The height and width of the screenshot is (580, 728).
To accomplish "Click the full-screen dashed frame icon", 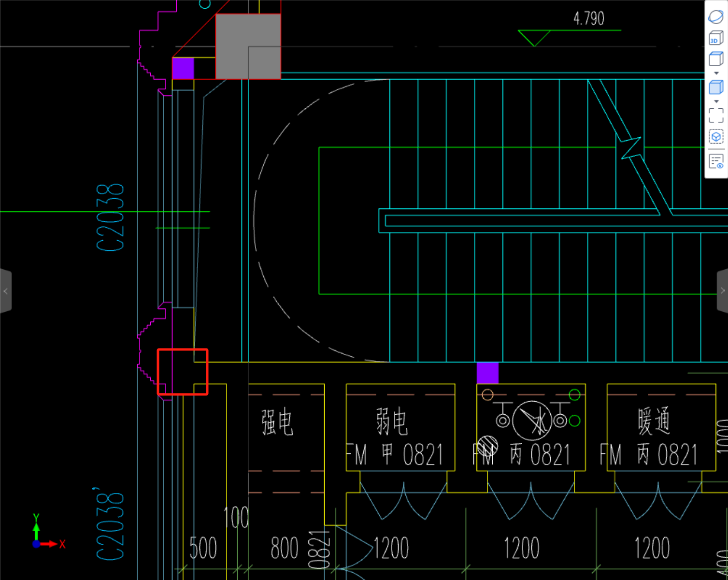I will click(x=716, y=116).
